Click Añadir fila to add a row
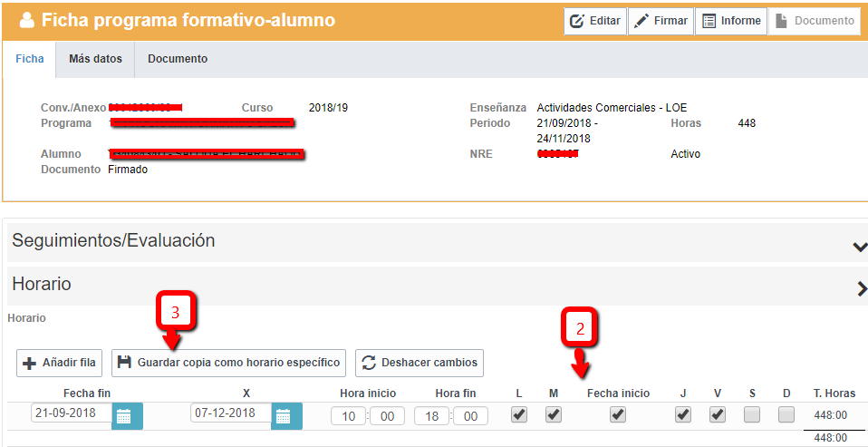Screen dimensions: 868x447 tap(60, 363)
